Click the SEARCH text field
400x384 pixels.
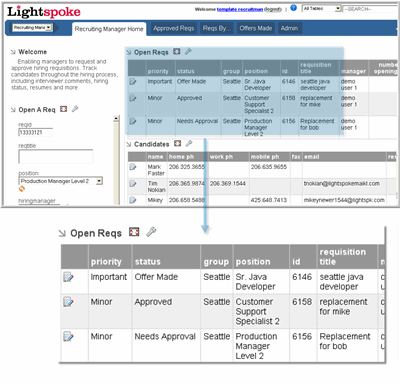click(370, 9)
